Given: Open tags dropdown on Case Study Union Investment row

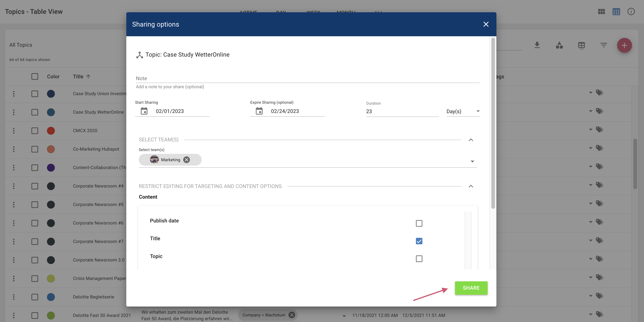Looking at the screenshot, I should coord(591,93).
